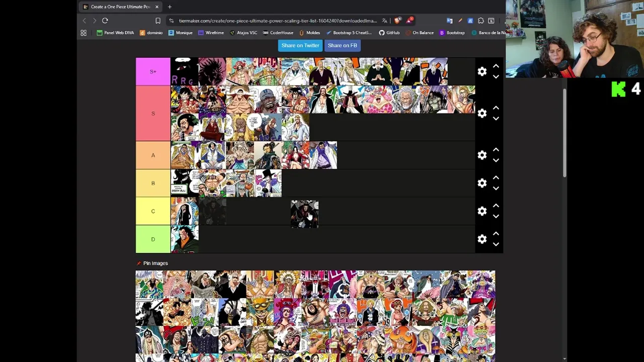The width and height of the screenshot is (644, 362).
Task: Go back with browser back arrow
Action: 84,21
